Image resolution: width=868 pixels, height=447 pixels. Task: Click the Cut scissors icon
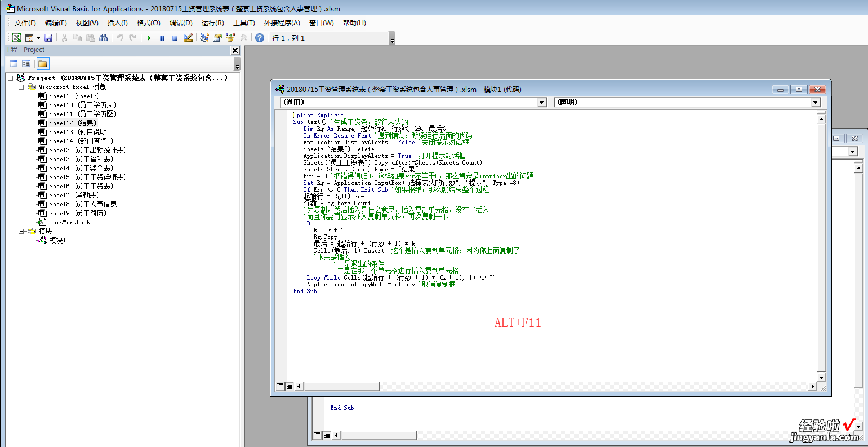coord(64,38)
